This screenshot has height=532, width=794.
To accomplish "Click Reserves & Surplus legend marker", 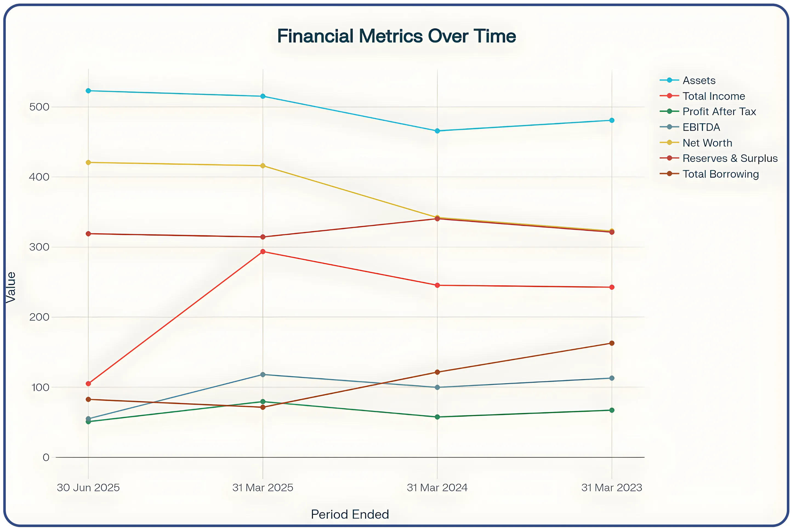I will coord(669,158).
